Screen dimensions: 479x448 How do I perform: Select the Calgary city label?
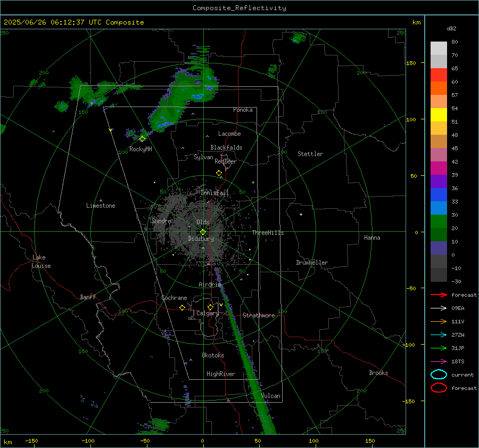coord(208,313)
